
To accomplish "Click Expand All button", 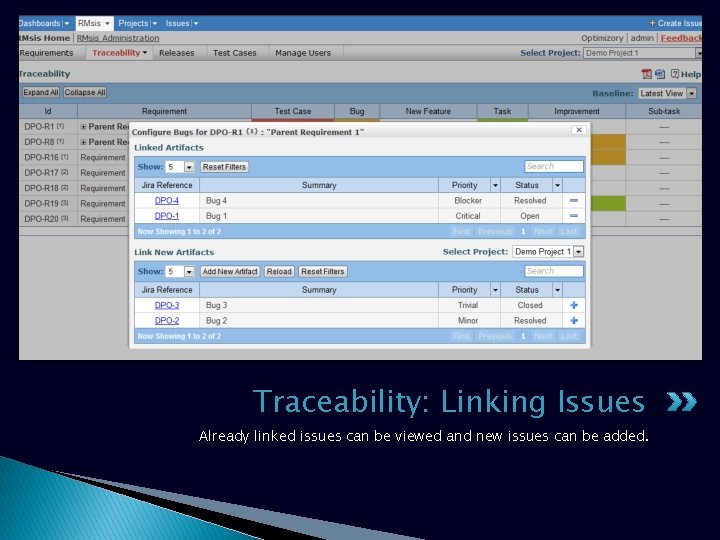I will [x=41, y=92].
